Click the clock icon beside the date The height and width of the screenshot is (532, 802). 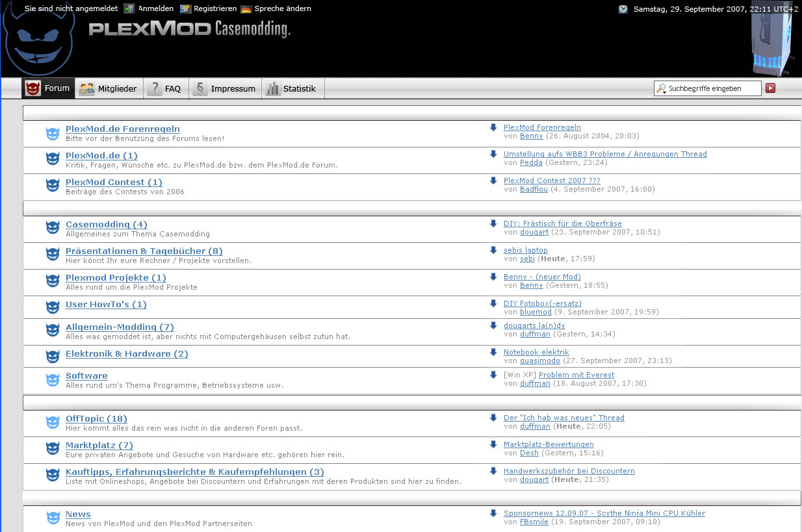(623, 9)
